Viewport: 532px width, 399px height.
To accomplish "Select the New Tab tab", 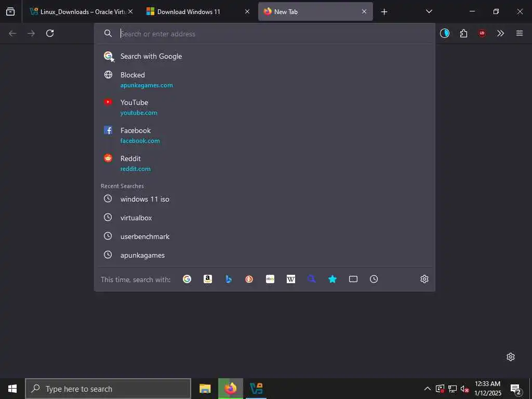I will pos(315,11).
